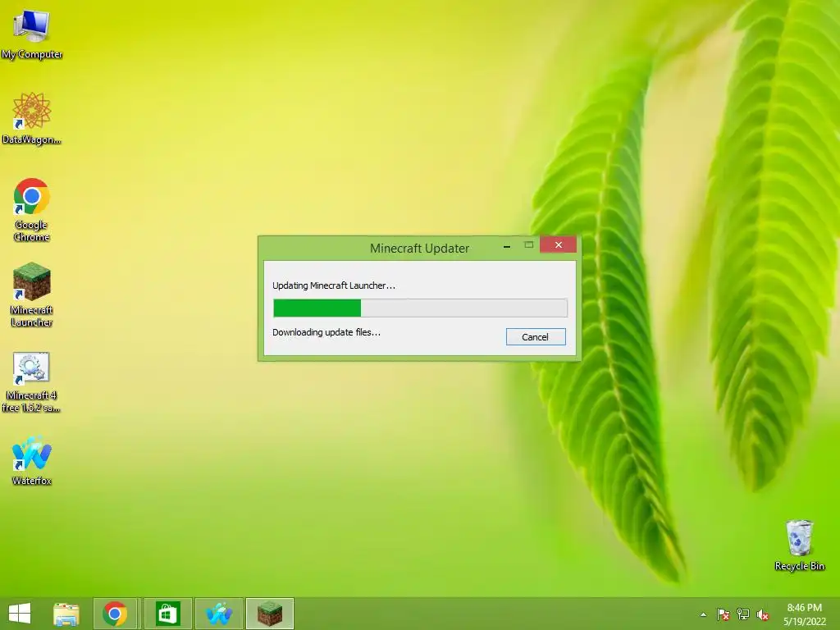
Task: Select the Google Chrome desktop shortcut
Action: (x=32, y=210)
